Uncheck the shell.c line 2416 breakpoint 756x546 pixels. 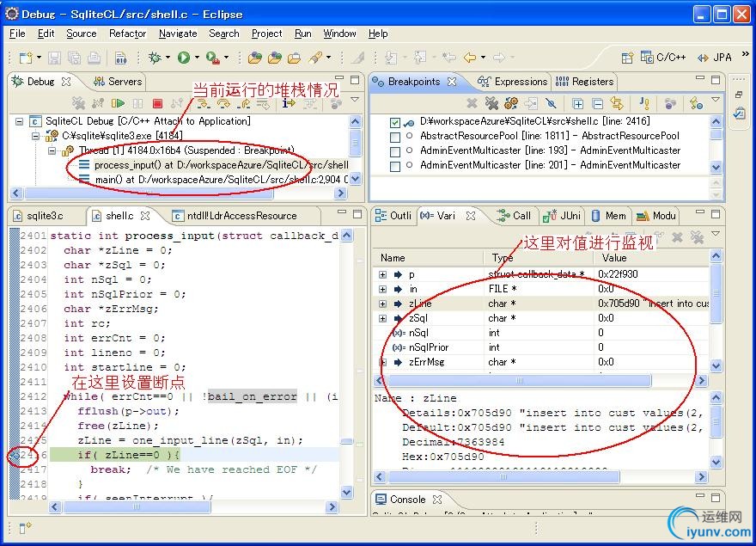395,122
